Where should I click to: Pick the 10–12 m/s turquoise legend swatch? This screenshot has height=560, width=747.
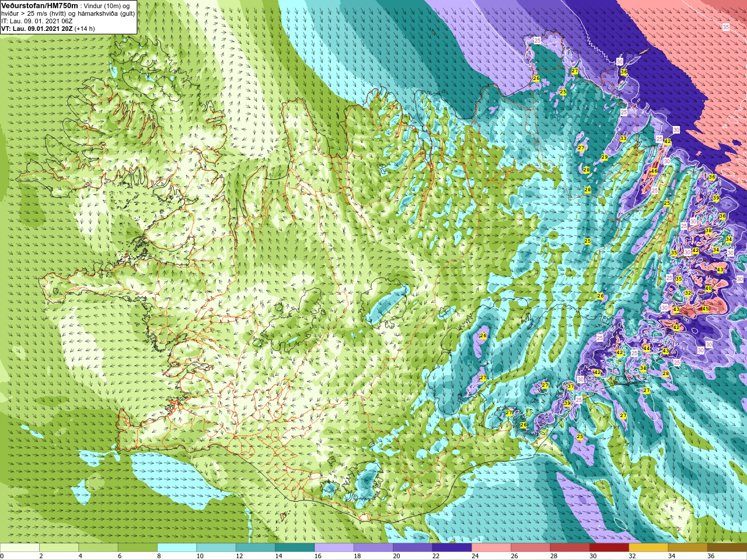(216, 548)
